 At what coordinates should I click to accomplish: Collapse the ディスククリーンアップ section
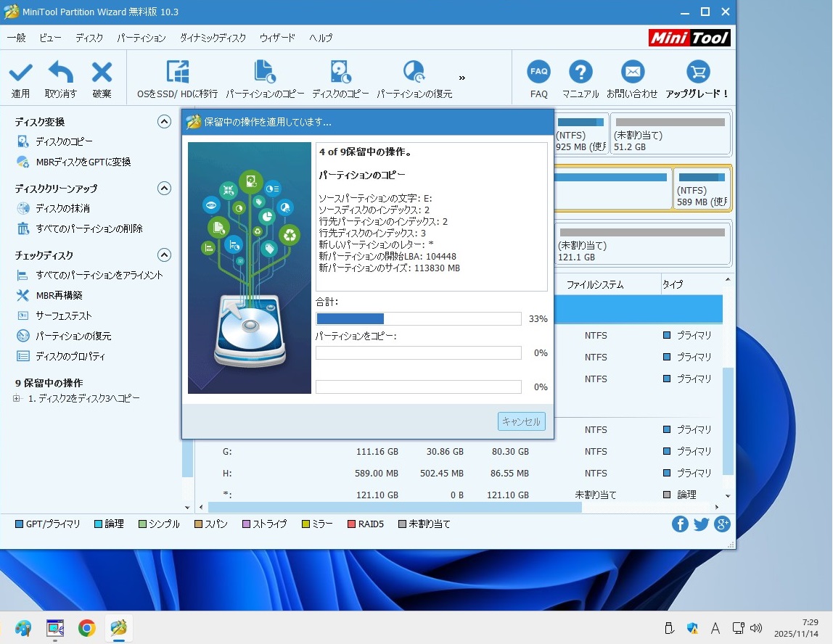click(164, 189)
